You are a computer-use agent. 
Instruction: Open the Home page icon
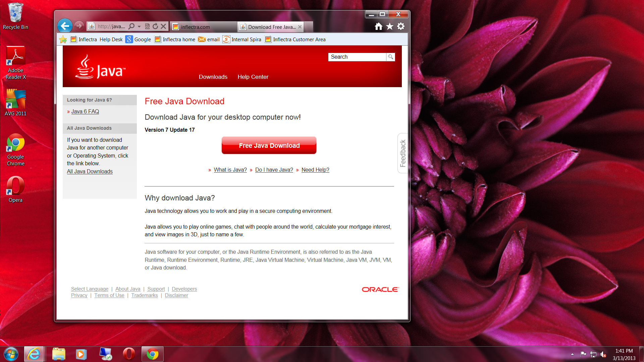[x=378, y=26]
